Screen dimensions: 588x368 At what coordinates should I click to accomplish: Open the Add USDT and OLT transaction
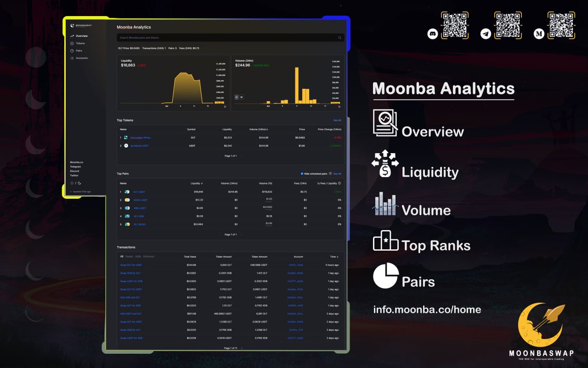131,314
